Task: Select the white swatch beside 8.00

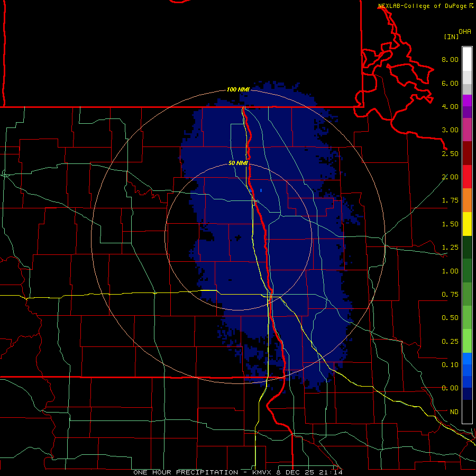Action: click(467, 59)
